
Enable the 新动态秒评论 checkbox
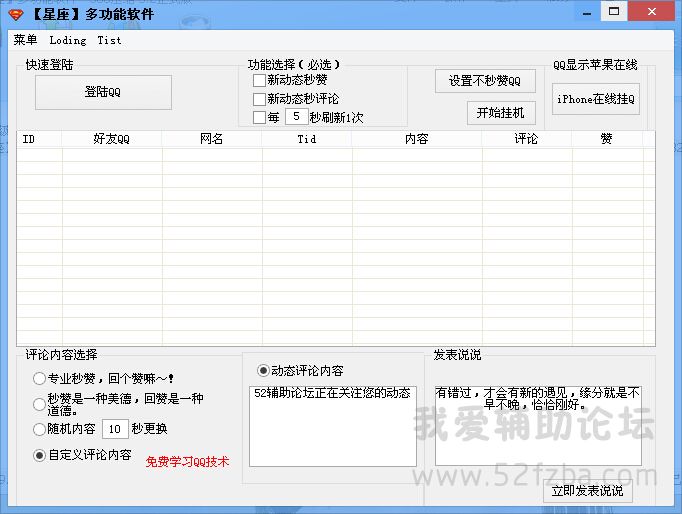[x=259, y=99]
